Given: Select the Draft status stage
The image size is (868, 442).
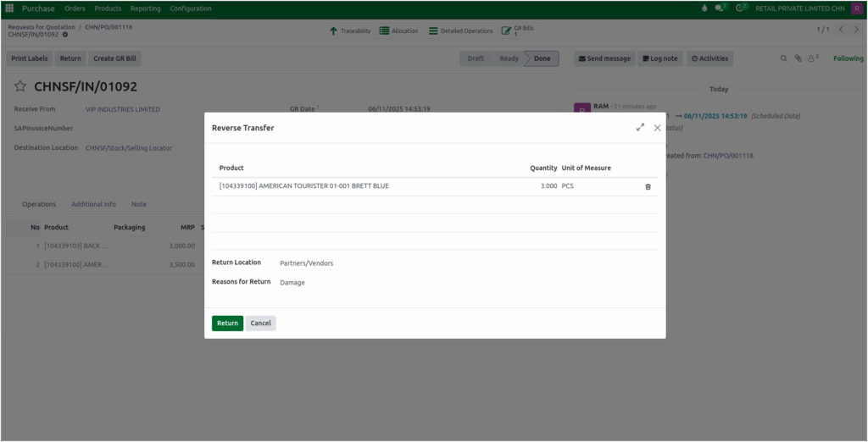Looking at the screenshot, I should coord(476,58).
